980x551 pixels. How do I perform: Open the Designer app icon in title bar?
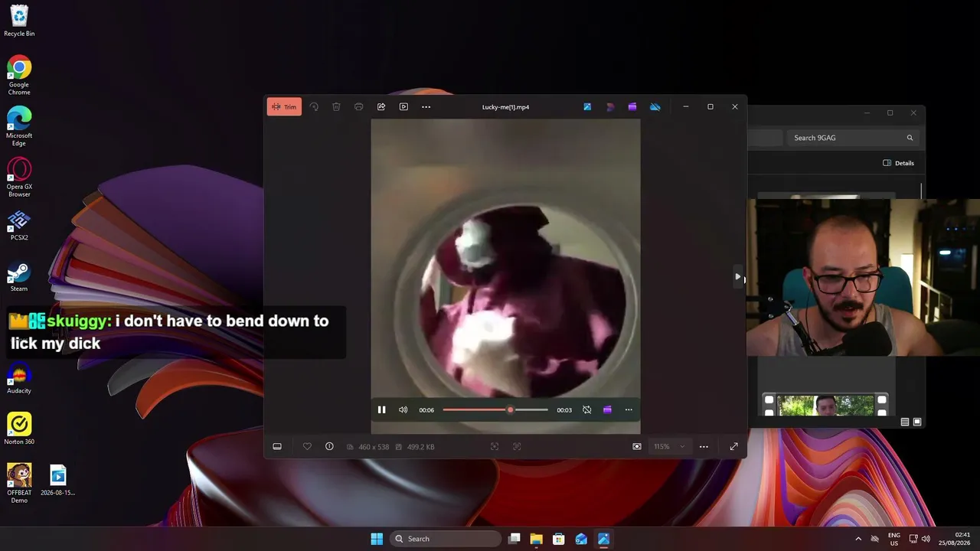pyautogui.click(x=610, y=107)
